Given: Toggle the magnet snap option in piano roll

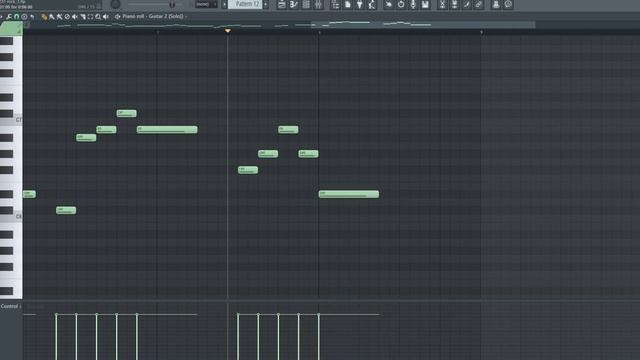Looking at the screenshot, I should click(x=17, y=17).
